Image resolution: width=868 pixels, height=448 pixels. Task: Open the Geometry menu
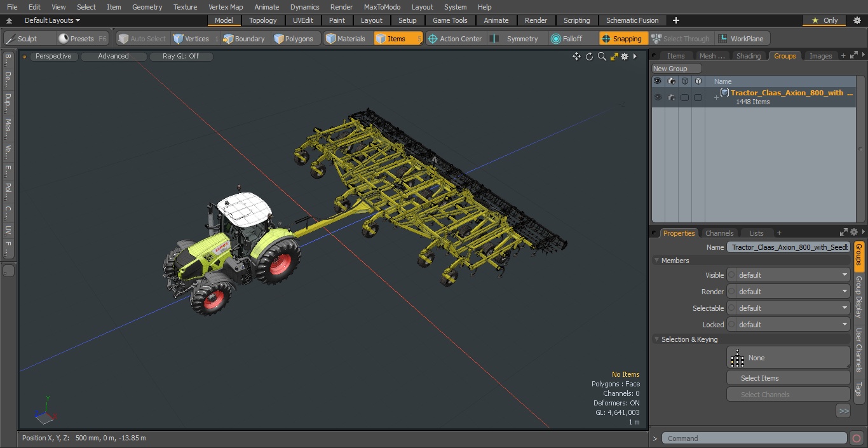[147, 7]
